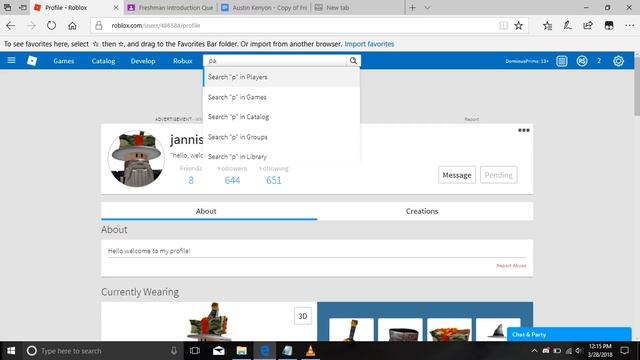Viewport: 640px width, 360px height.
Task: Switch to Austin Kenyon browser tab
Action: 264,8
